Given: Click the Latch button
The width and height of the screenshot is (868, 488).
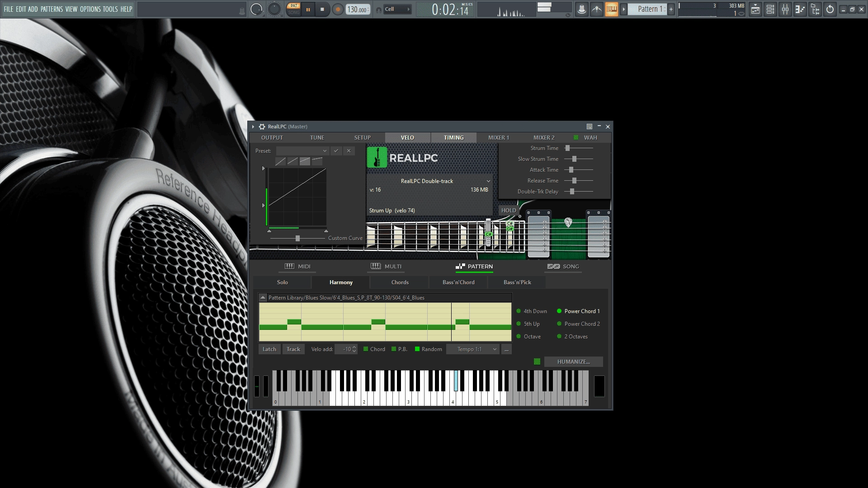Looking at the screenshot, I should (x=269, y=349).
